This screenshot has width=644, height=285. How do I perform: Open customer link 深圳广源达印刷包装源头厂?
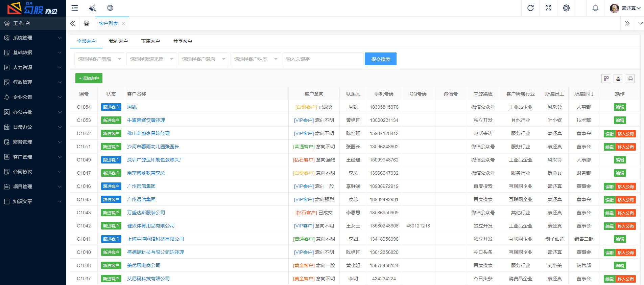156,160
